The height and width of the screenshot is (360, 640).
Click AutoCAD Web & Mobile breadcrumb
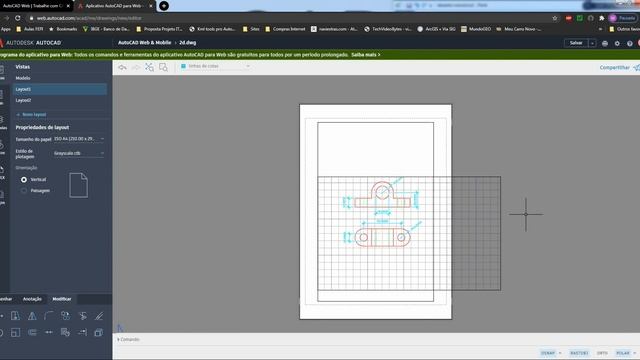[144, 43]
